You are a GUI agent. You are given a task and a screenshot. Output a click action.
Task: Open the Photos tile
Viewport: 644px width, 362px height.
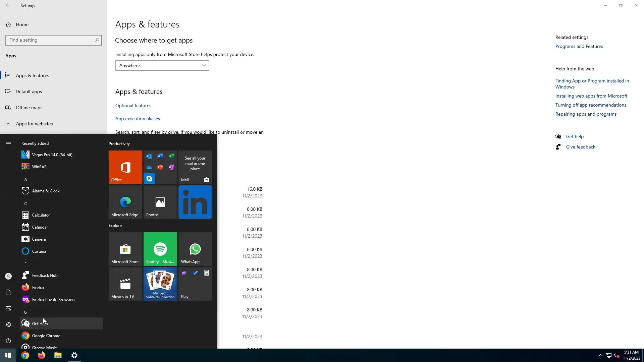click(160, 202)
